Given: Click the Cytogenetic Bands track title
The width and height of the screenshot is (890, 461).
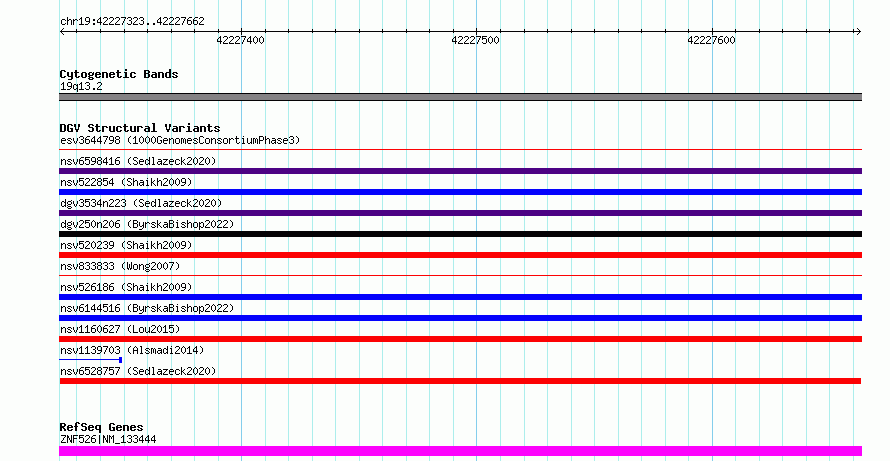Looking at the screenshot, I should [119, 74].
